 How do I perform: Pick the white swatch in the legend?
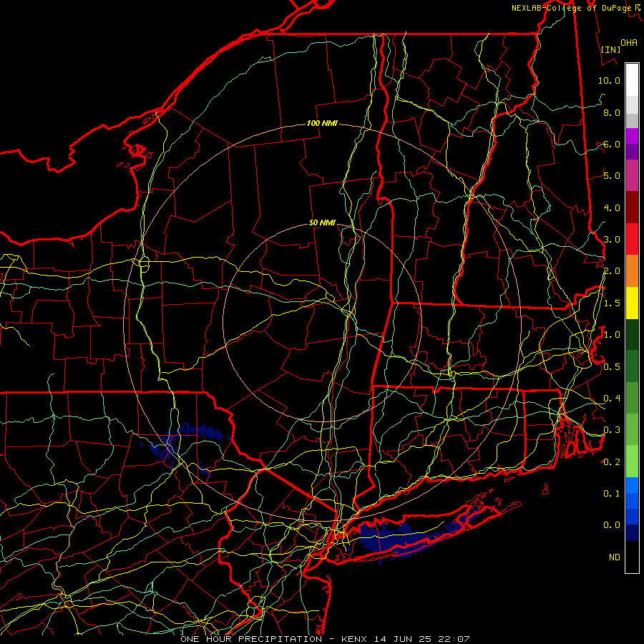pyautogui.click(x=632, y=80)
